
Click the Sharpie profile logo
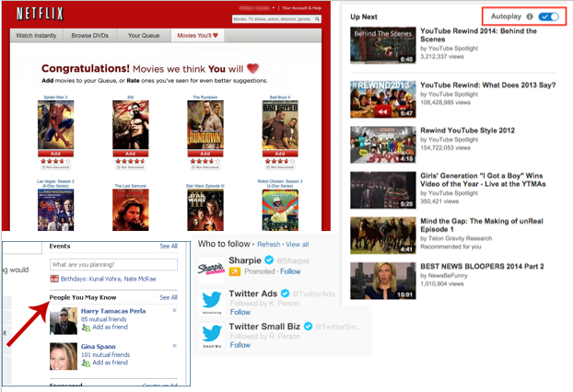click(211, 268)
